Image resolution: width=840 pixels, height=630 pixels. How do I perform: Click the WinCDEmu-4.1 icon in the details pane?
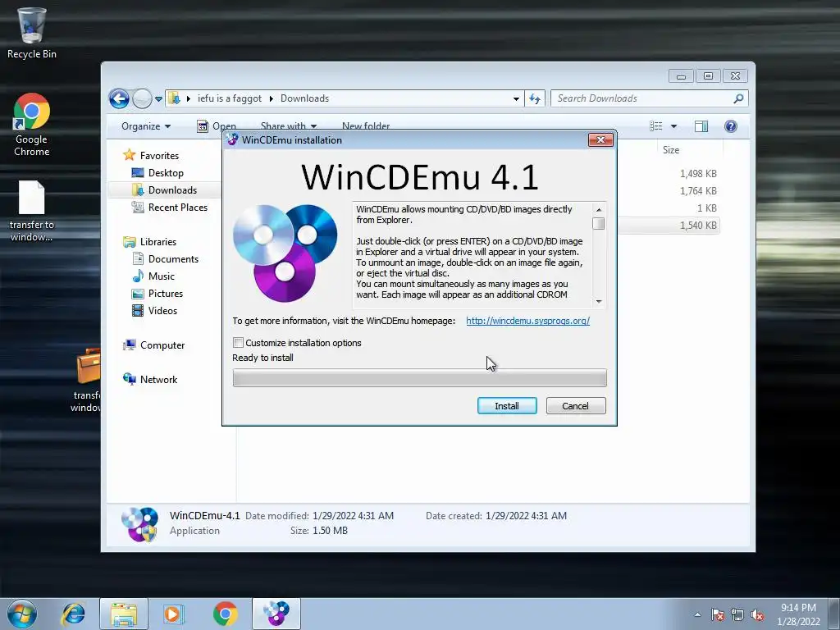click(x=139, y=524)
